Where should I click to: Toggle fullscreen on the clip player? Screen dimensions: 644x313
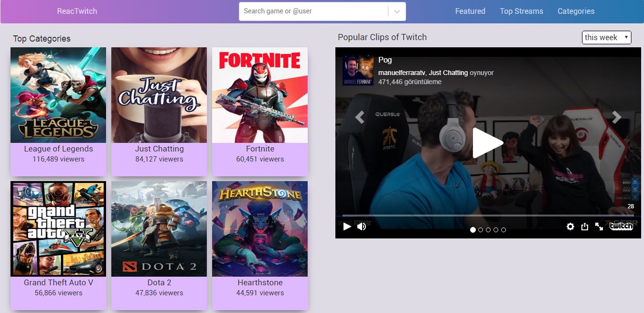(x=599, y=227)
